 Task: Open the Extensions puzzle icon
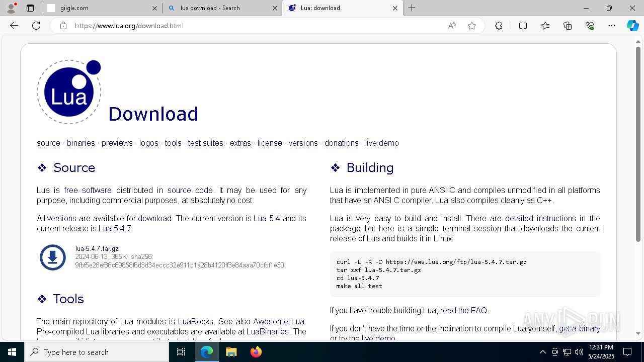pos(499,26)
